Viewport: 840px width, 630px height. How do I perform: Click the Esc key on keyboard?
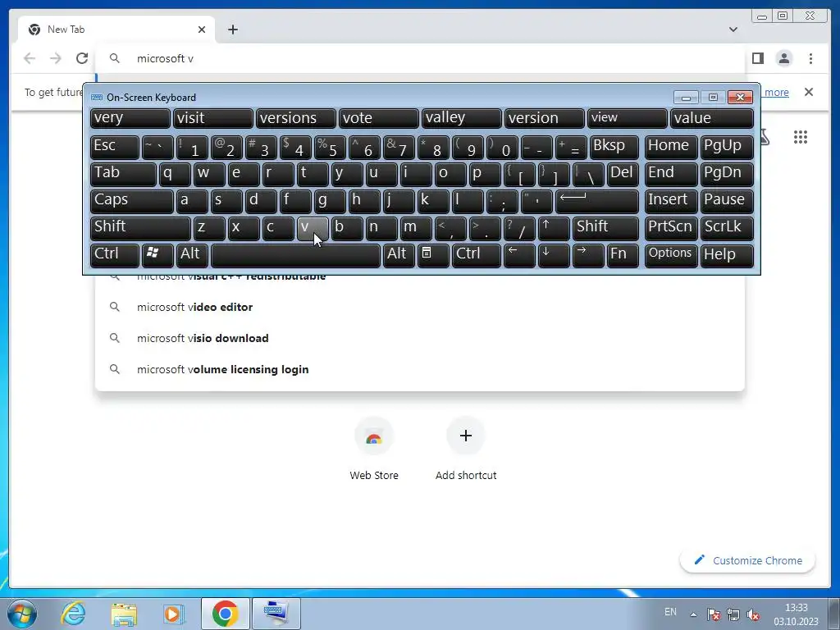click(x=115, y=148)
